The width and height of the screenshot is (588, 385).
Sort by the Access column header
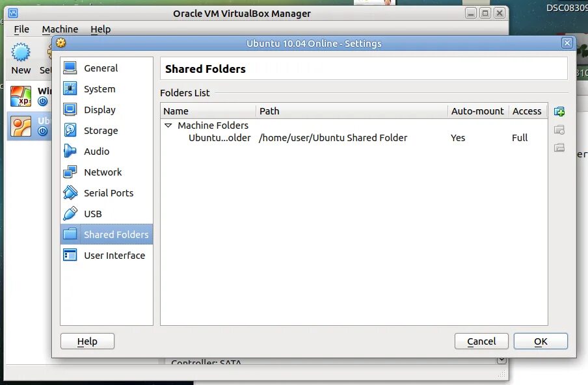tap(528, 111)
